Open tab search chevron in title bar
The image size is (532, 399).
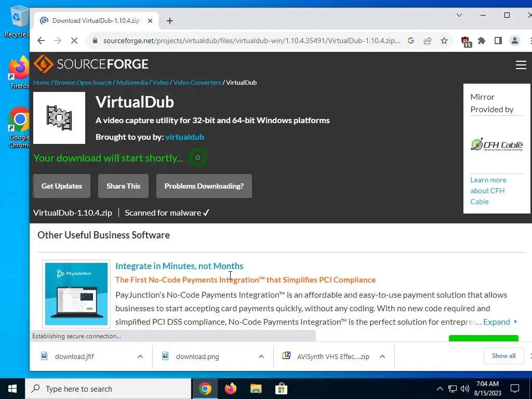click(459, 15)
